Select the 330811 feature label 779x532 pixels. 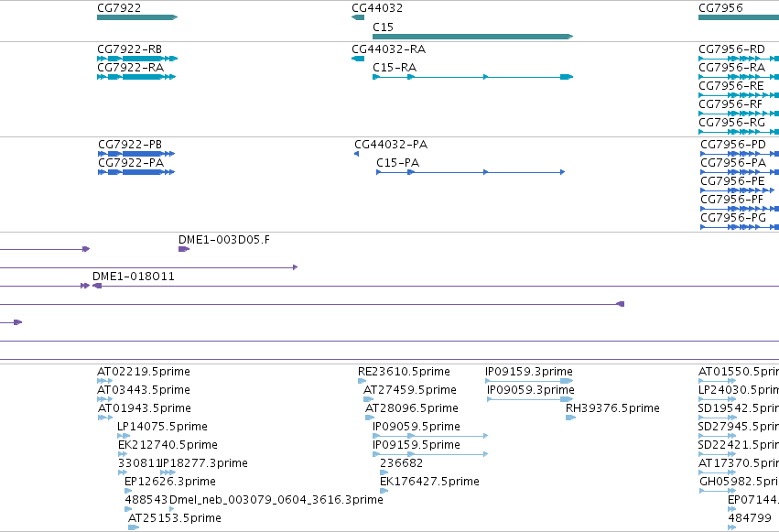pyautogui.click(x=139, y=463)
